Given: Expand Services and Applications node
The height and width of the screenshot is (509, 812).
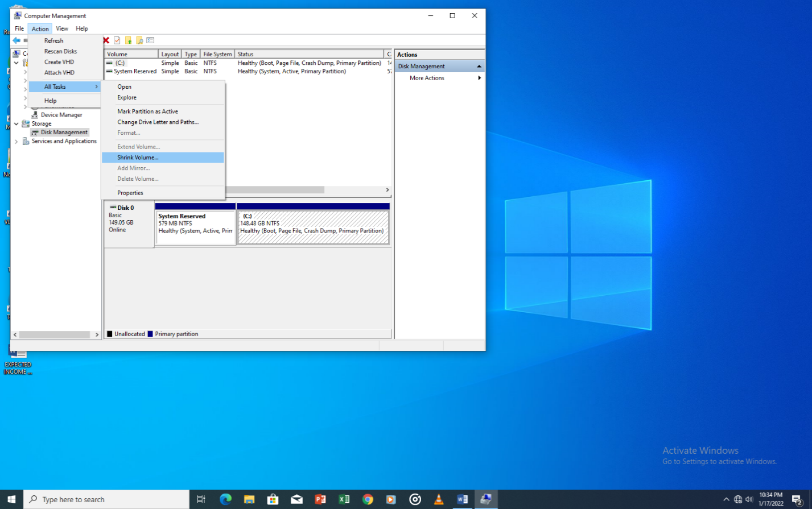Looking at the screenshot, I should [x=17, y=141].
